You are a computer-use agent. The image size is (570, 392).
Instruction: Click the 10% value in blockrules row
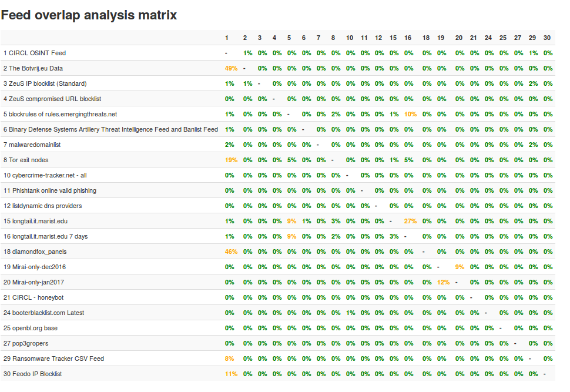[410, 114]
